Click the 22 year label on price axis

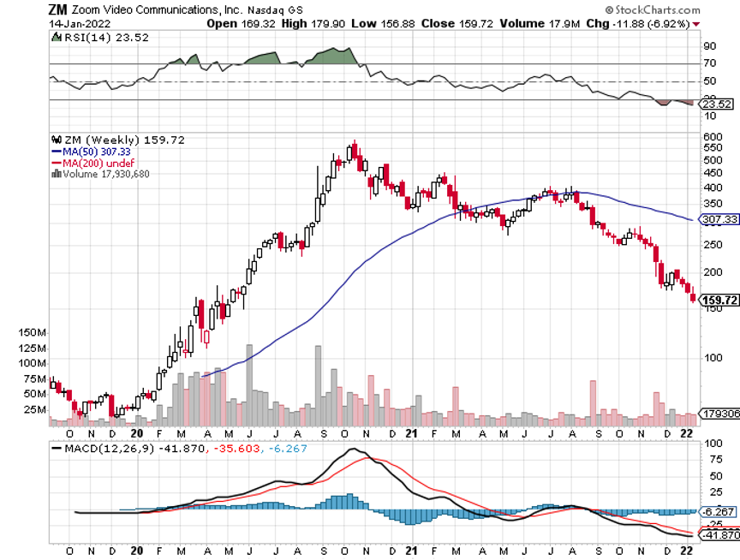(x=687, y=433)
